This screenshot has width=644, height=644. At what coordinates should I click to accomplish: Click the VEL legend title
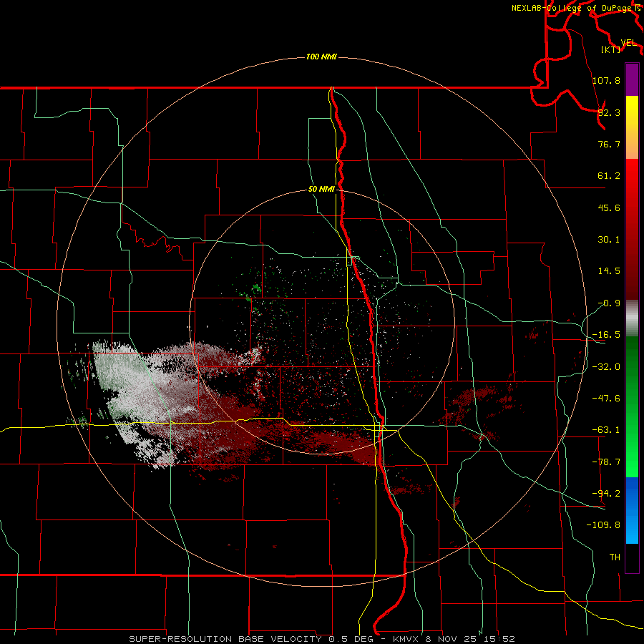(x=628, y=43)
